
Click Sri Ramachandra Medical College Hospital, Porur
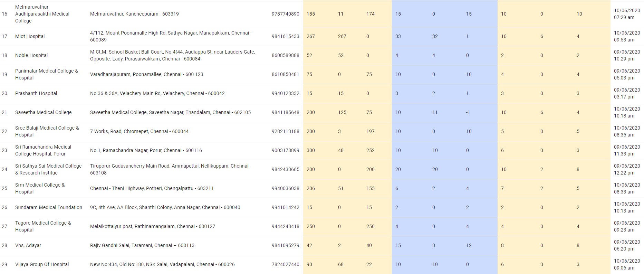click(x=43, y=150)
